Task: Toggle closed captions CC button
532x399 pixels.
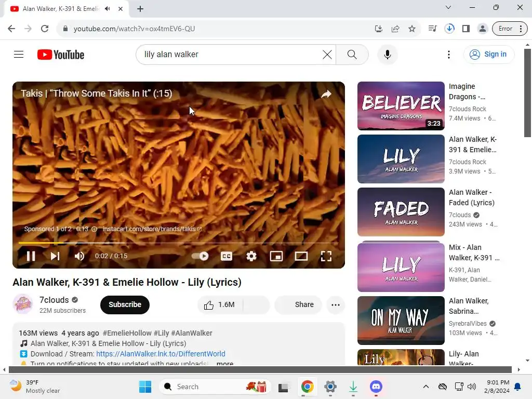Action: 227,256
